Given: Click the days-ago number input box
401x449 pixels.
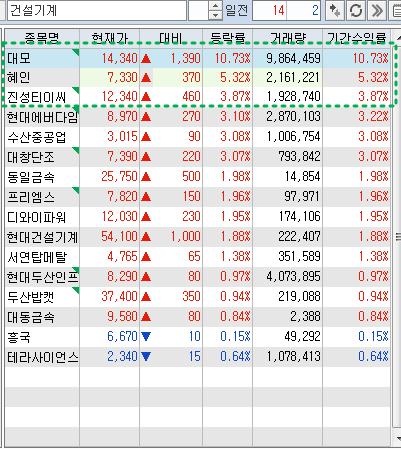Looking at the screenshot, I should tap(199, 11).
